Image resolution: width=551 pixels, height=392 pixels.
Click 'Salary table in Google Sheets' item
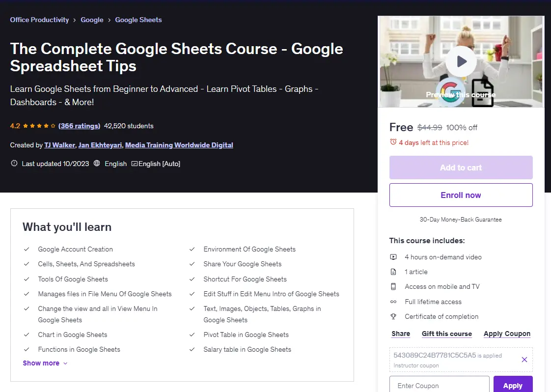click(x=248, y=349)
